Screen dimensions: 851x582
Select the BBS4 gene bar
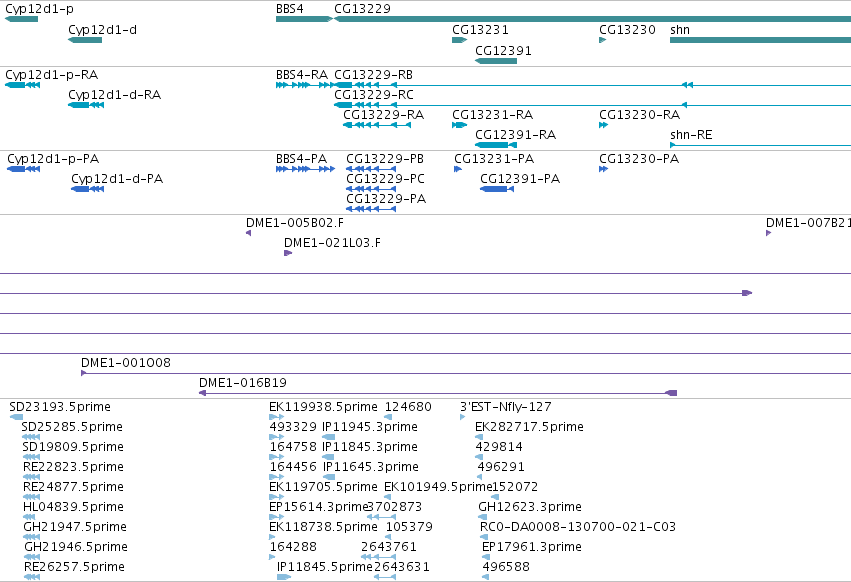tap(304, 19)
